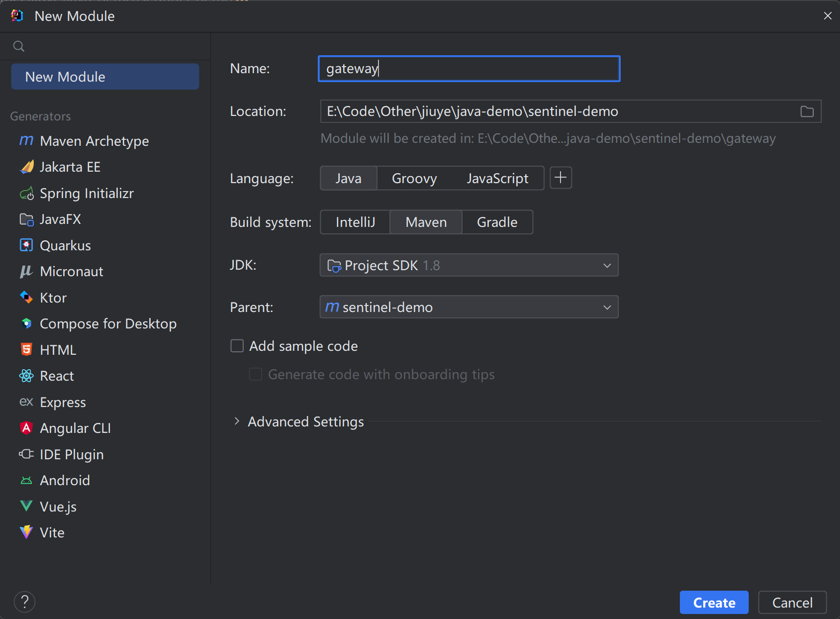Select HTML generator label
This screenshot has height=619, width=840.
(58, 350)
